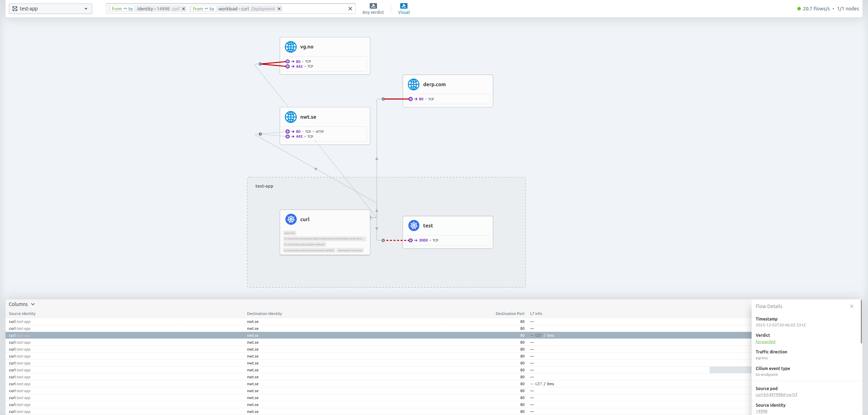Select the port 3000 access point on test
Screen dimensions: 868x415
[411, 240]
